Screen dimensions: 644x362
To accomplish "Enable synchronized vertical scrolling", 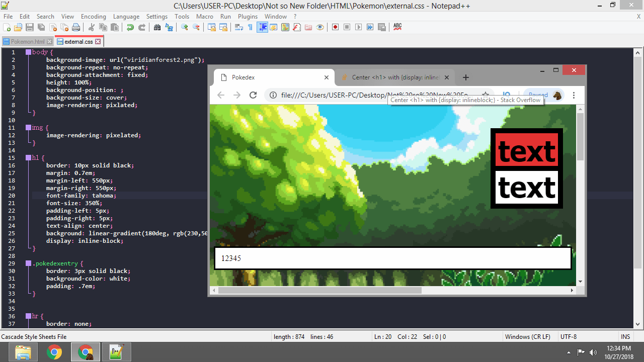I will pyautogui.click(x=211, y=27).
